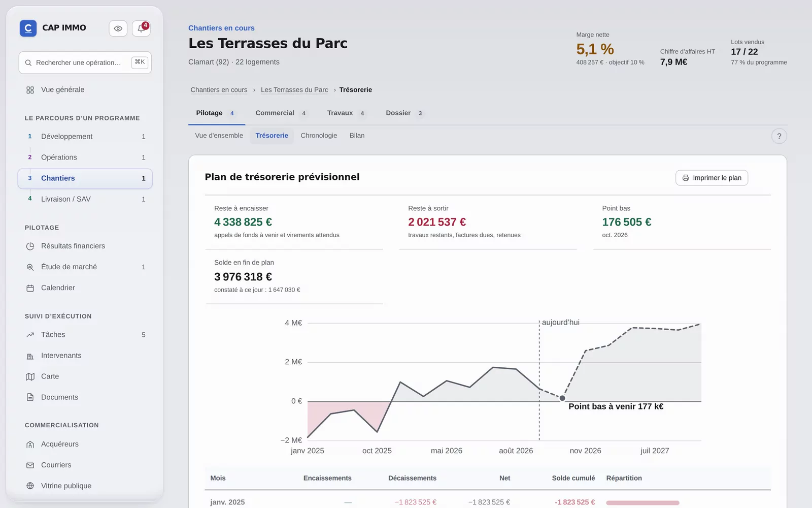The image size is (812, 508).
Task: Open the notifications bell
Action: [141, 28]
